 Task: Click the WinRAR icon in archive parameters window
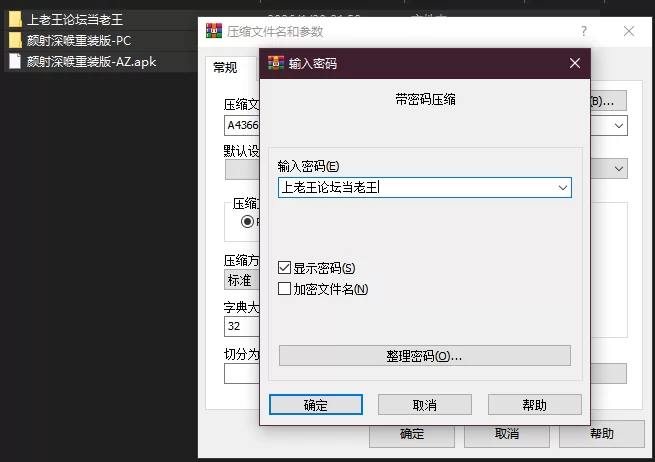point(214,31)
